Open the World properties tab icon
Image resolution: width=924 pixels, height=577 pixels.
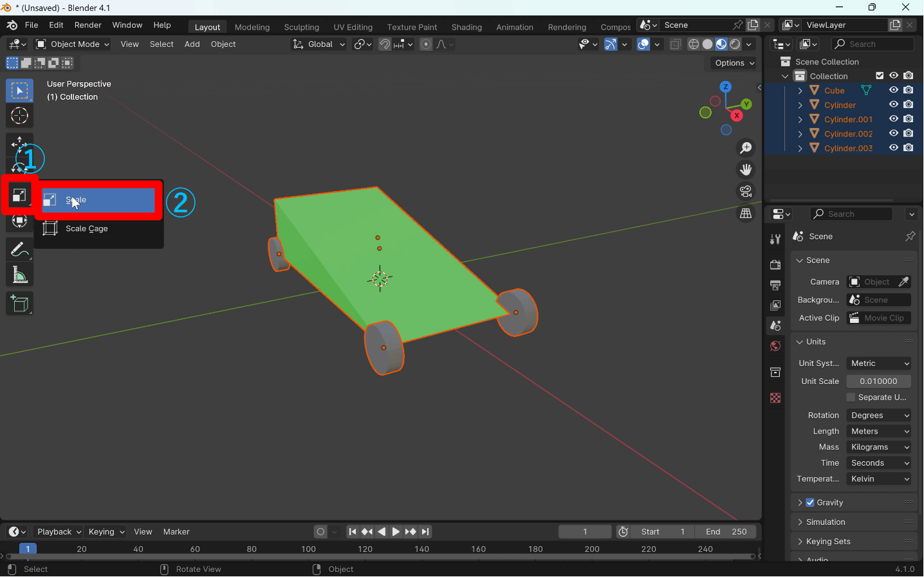tap(775, 347)
